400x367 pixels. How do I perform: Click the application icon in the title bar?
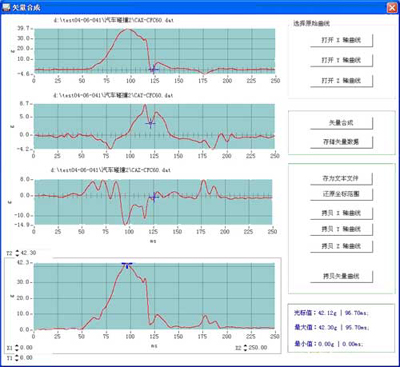6,7
